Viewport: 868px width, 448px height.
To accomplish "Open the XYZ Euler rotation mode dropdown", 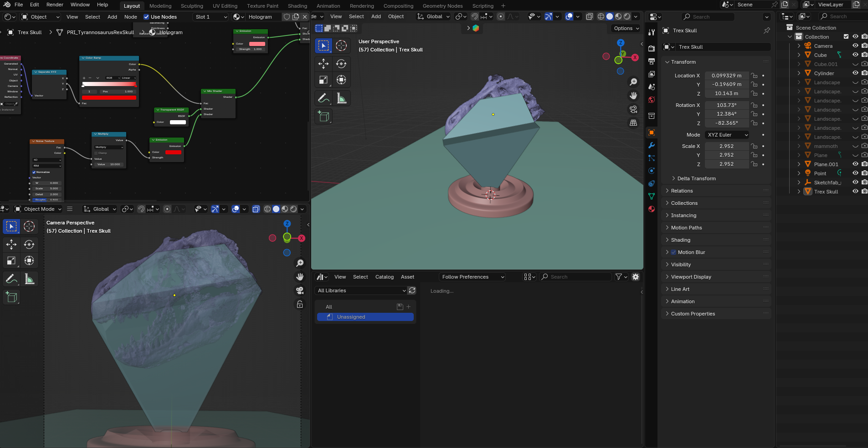I will [x=727, y=135].
